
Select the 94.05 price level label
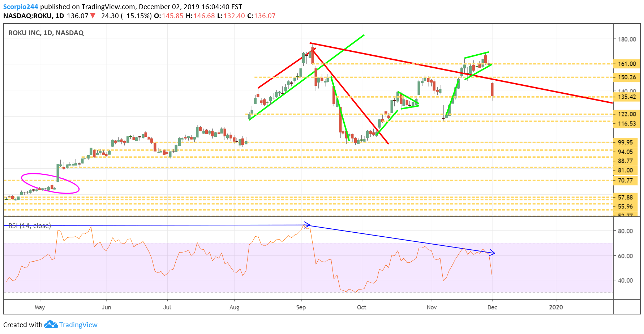click(x=625, y=152)
